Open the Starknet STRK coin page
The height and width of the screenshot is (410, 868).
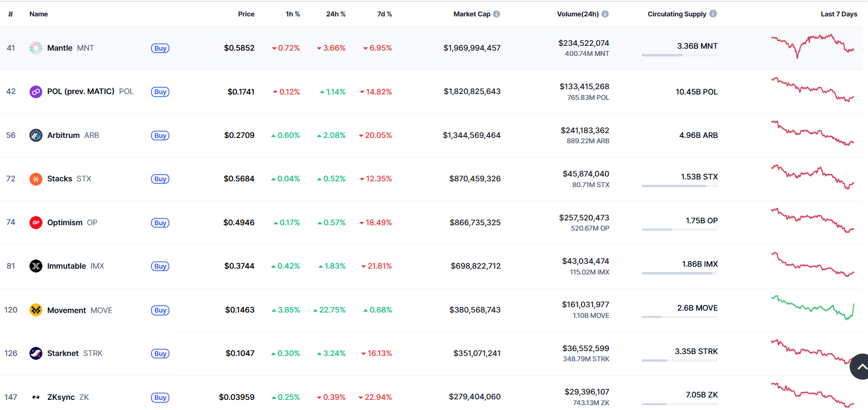coord(75,353)
